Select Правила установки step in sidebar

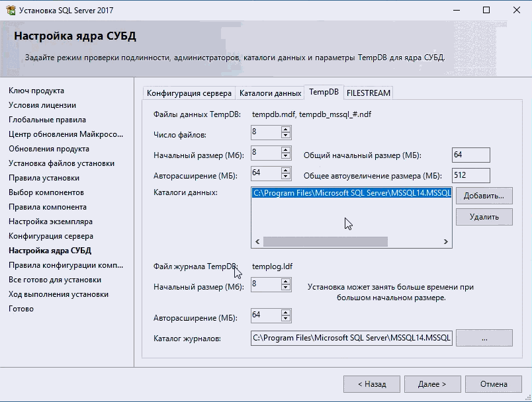pos(44,178)
